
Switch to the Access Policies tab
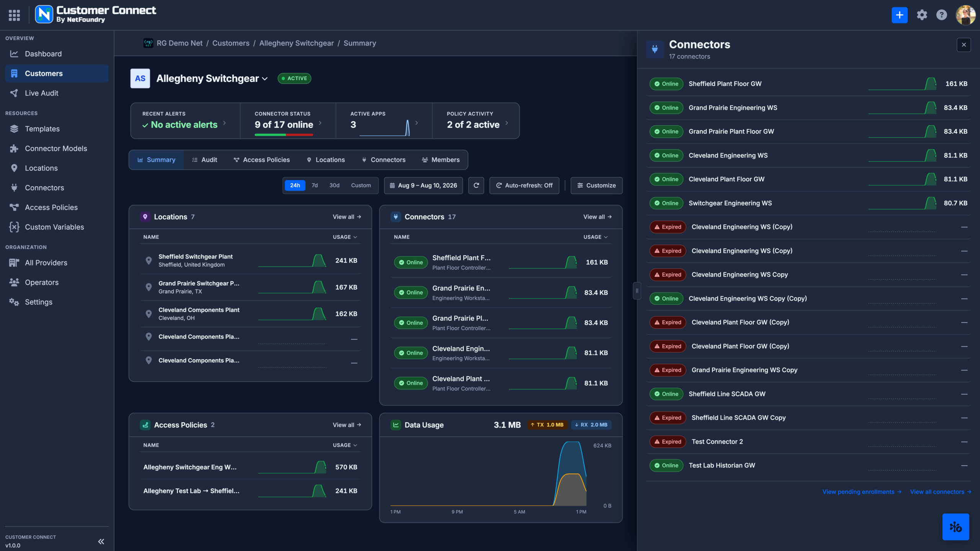click(x=262, y=160)
